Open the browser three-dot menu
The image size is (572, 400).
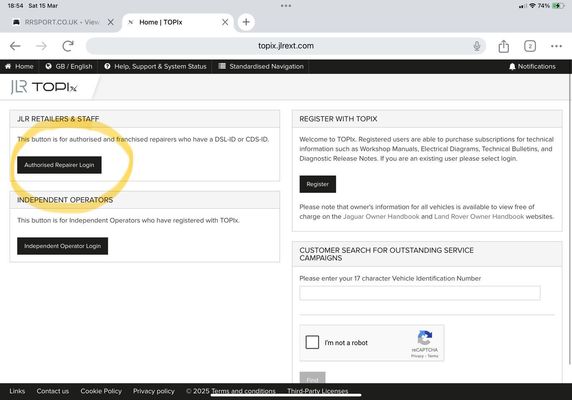coord(556,46)
